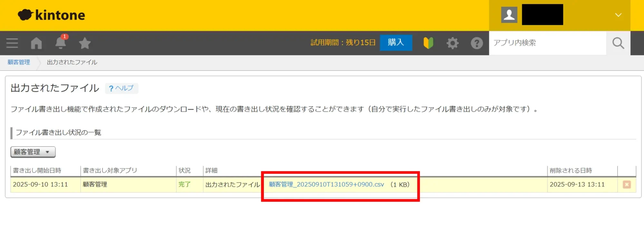
Task: Open notifications bell with 1 badge
Action: click(x=61, y=43)
